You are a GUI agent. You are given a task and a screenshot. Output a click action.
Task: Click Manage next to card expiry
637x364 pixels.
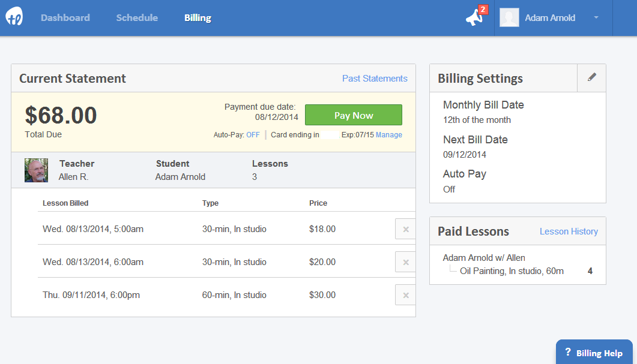[389, 135]
